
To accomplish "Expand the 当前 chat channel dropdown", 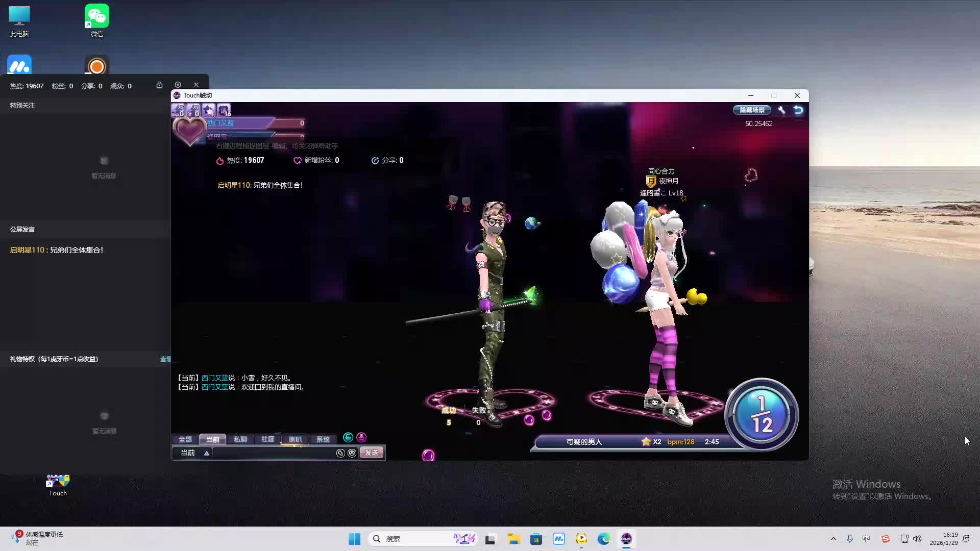I will (x=207, y=453).
